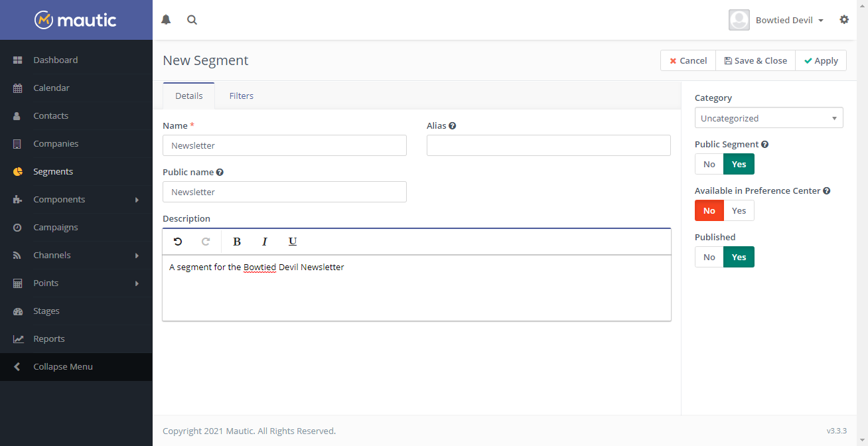The image size is (868, 446).
Task: Switch to the Filters tab
Action: coord(242,96)
